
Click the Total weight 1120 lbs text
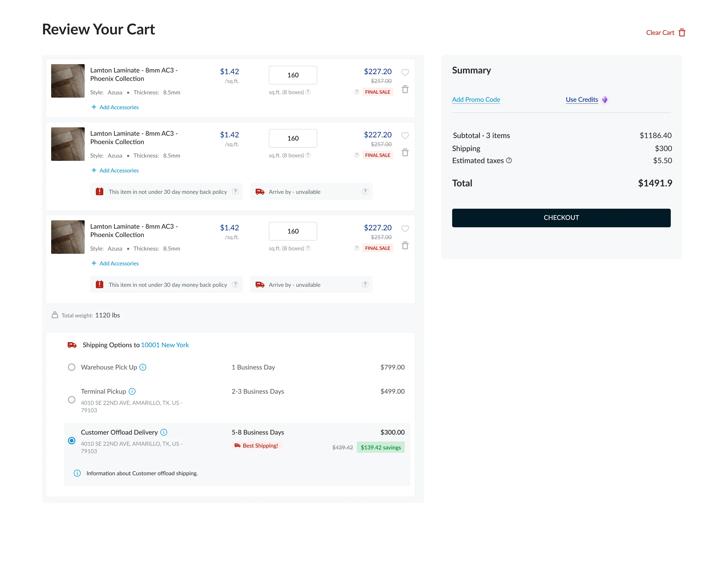coord(91,316)
